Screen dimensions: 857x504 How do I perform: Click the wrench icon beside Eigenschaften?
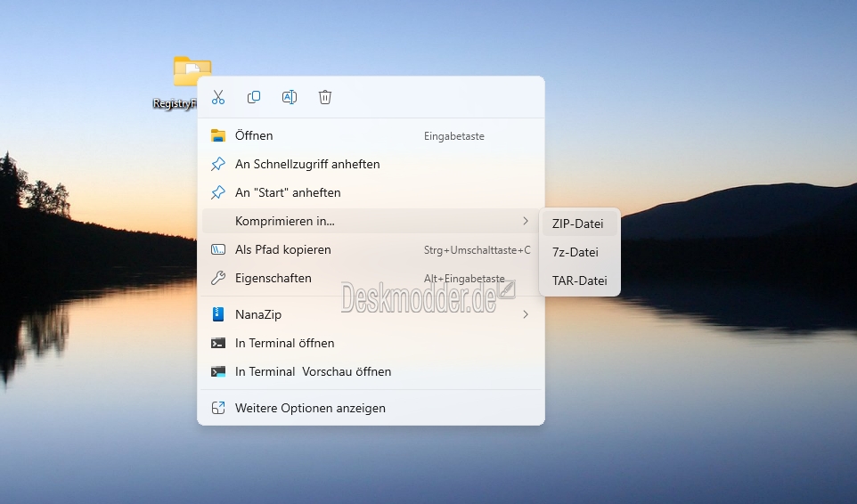coord(218,278)
